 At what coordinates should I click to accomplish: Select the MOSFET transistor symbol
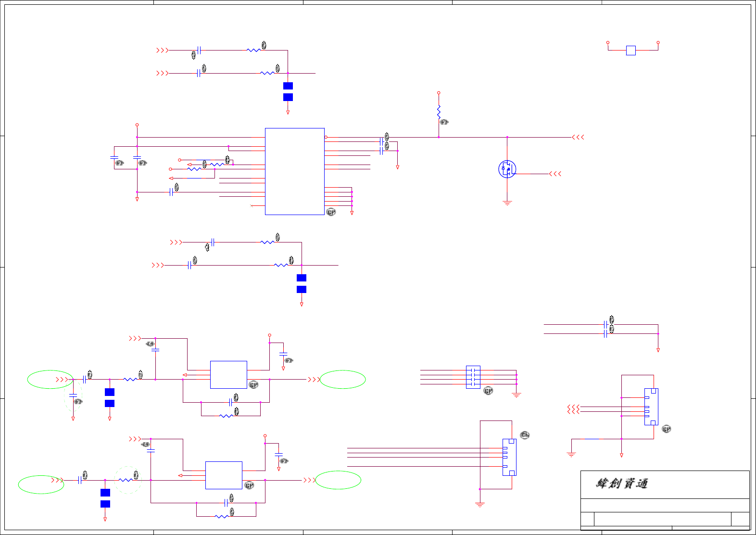coord(507,169)
